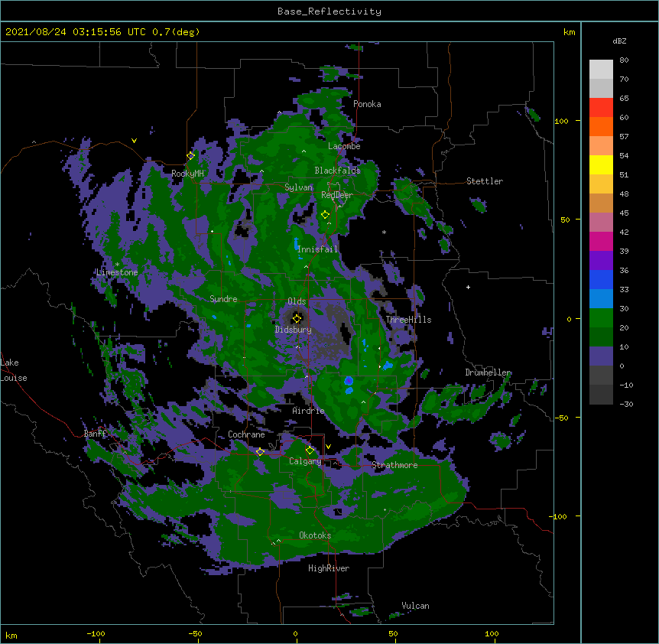Click the Drumheller city label
Viewport: 659px width, 644px height.
coord(488,372)
